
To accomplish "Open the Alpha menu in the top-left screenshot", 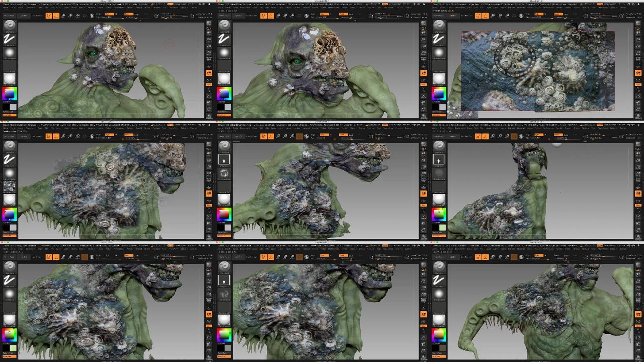I will [x=6, y=7].
